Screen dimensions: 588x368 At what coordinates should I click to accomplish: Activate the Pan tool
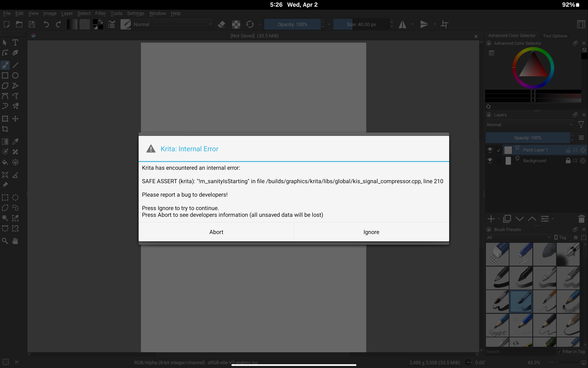pyautogui.click(x=15, y=241)
